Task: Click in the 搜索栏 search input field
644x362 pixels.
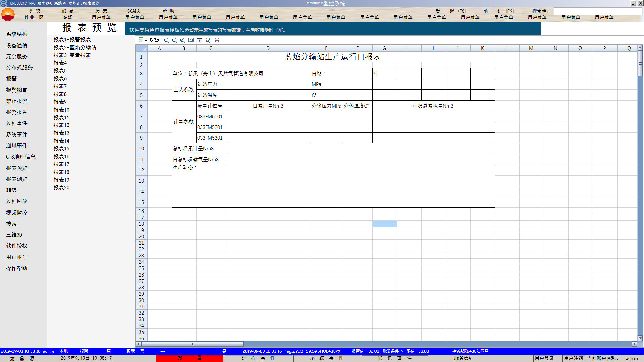Action: 597,11
